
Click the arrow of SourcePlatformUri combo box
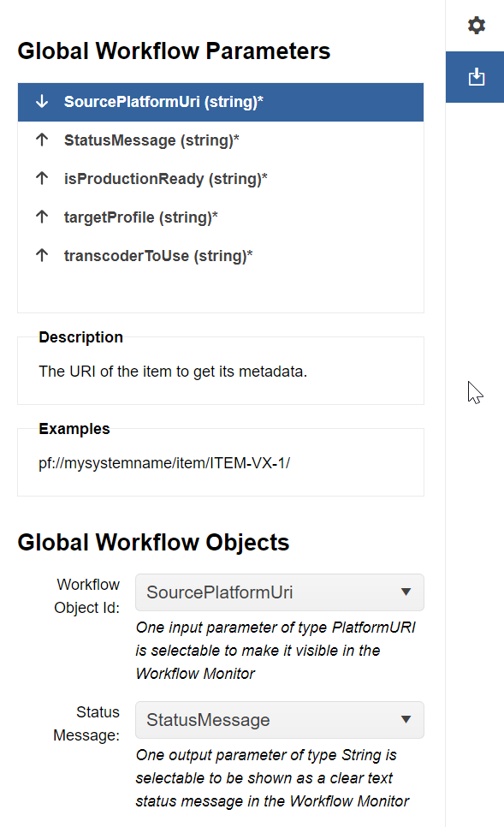[406, 592]
